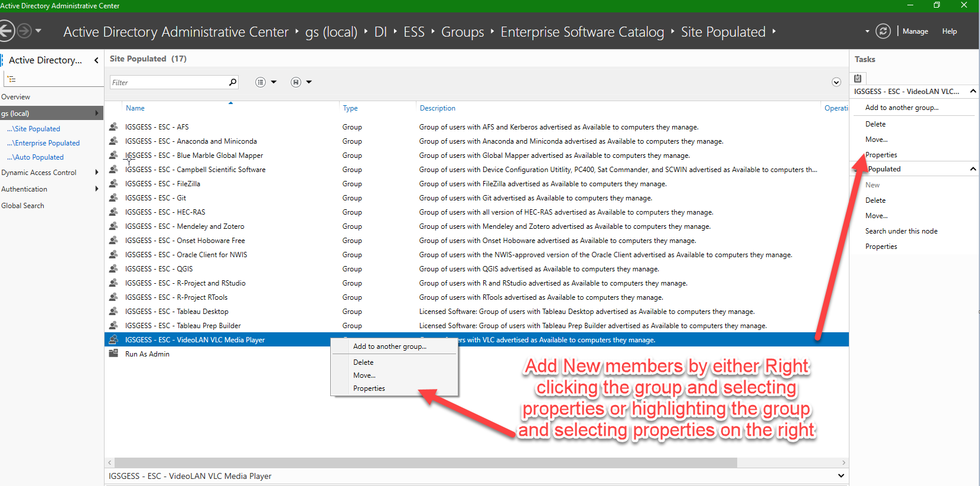Click Add to another group in Tasks pane

tap(902, 108)
